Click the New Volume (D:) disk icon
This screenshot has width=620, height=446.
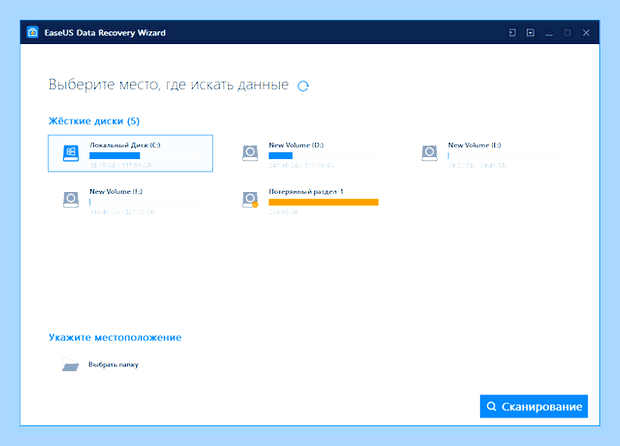[x=250, y=153]
